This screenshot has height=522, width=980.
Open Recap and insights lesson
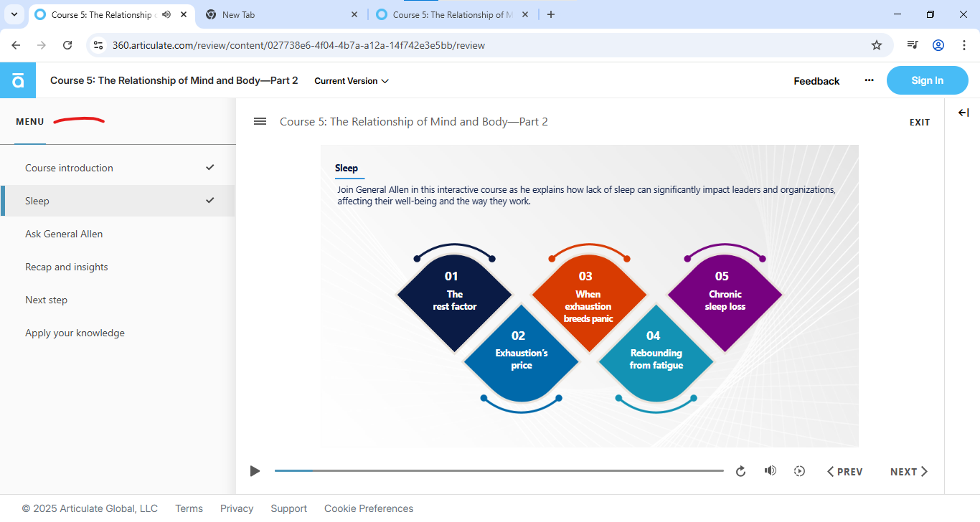pos(118,267)
